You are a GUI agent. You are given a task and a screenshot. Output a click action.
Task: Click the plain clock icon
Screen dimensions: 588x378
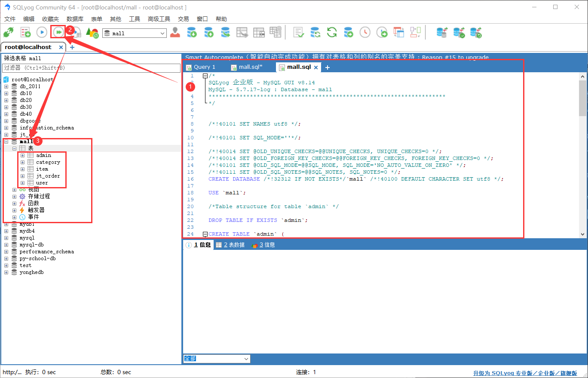click(365, 32)
